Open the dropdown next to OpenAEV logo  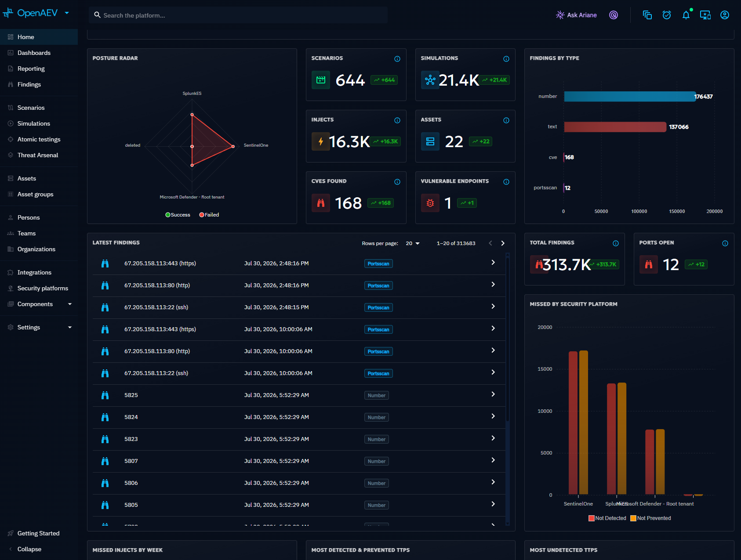pyautogui.click(x=67, y=13)
